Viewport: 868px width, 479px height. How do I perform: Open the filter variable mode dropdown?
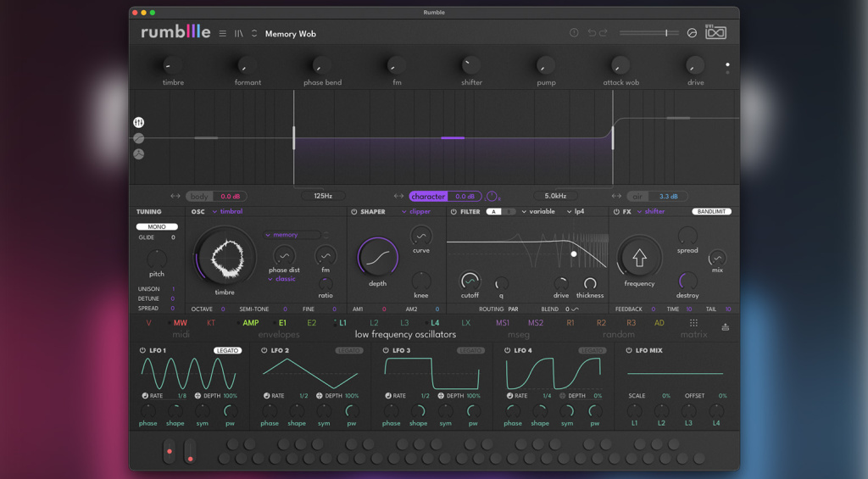point(538,212)
